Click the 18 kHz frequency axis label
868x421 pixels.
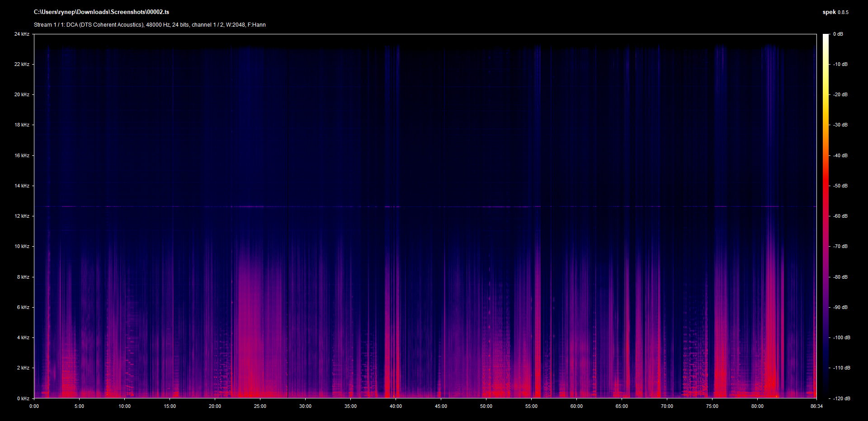coord(22,125)
